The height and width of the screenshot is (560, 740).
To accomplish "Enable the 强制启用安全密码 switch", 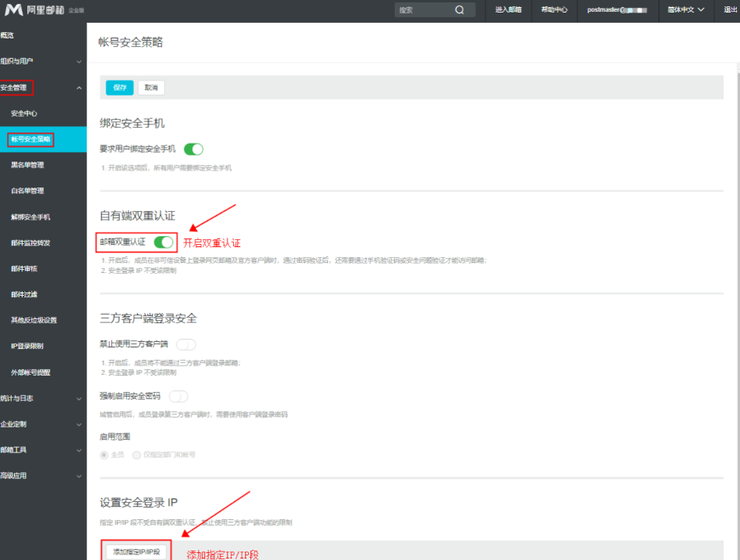I will (178, 396).
